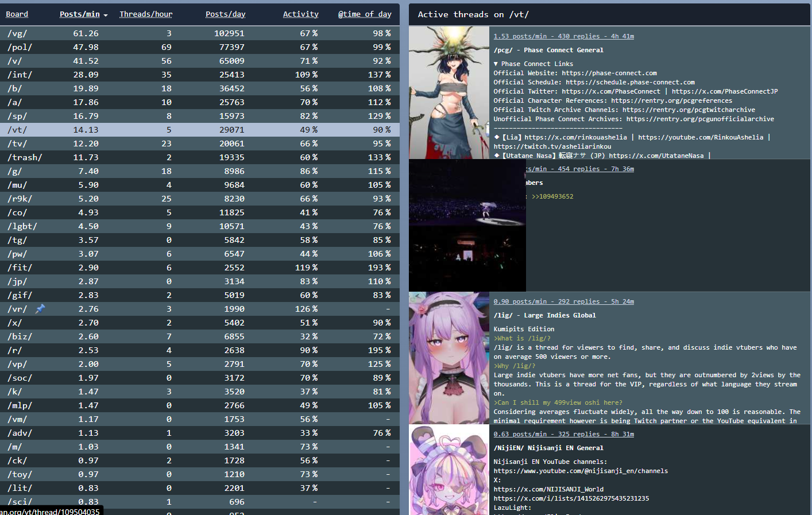The image size is (812, 515).
Task: Click the '/pcg/ - Phase Connect General' title
Action: 548,50
